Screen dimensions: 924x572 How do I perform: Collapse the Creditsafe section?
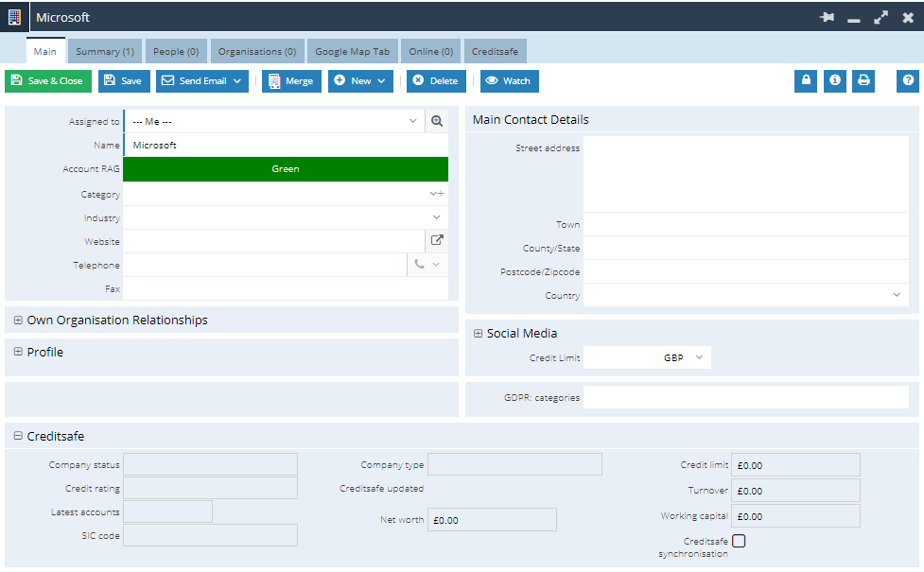click(18, 436)
